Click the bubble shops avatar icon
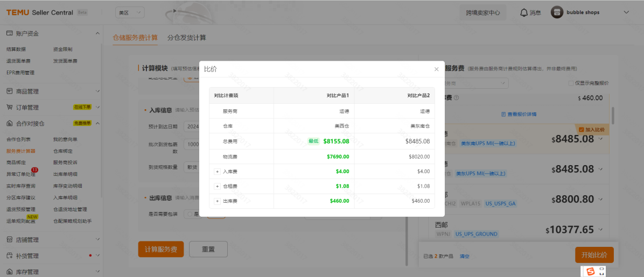644x277 pixels. [557, 12]
